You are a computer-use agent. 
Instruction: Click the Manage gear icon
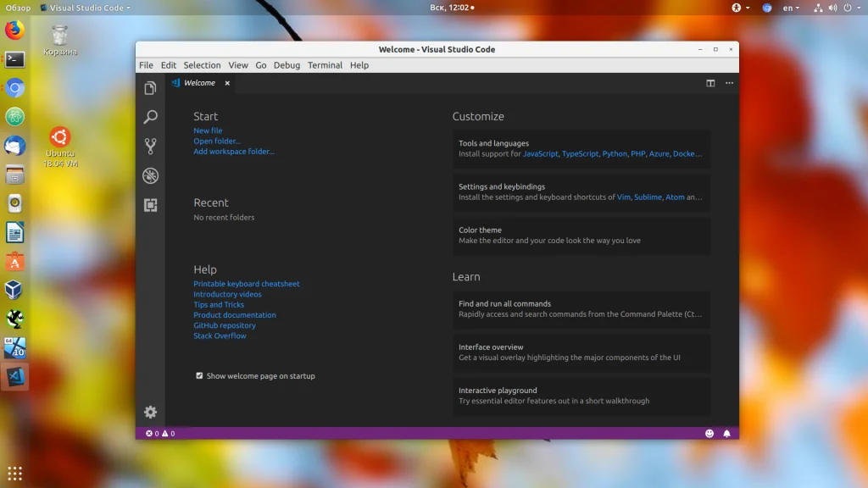coord(150,412)
